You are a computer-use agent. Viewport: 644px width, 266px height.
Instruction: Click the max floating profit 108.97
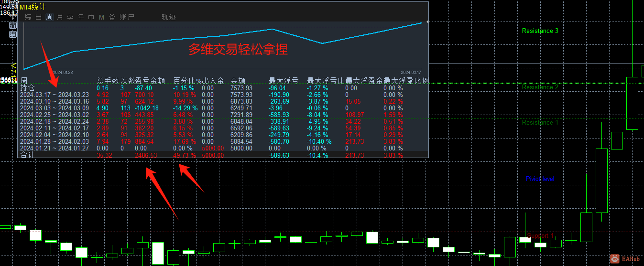point(355,115)
